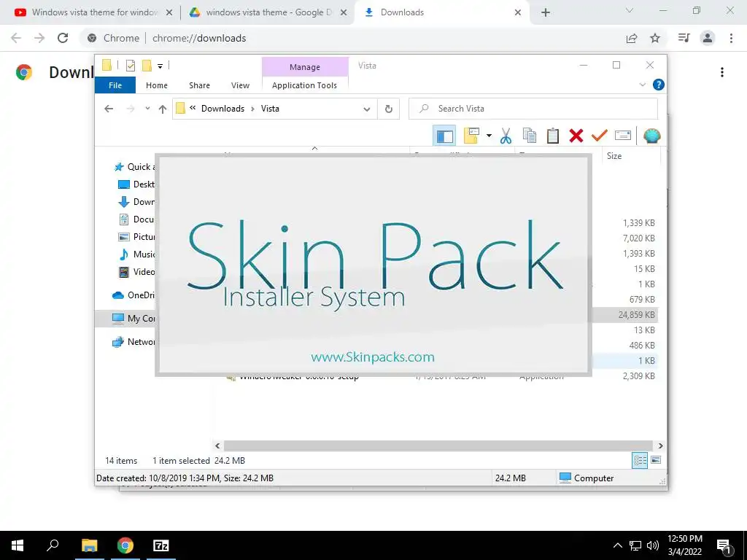This screenshot has height=560, width=747.
Task: Click the horizontal scrollbar right arrow
Action: click(x=660, y=446)
